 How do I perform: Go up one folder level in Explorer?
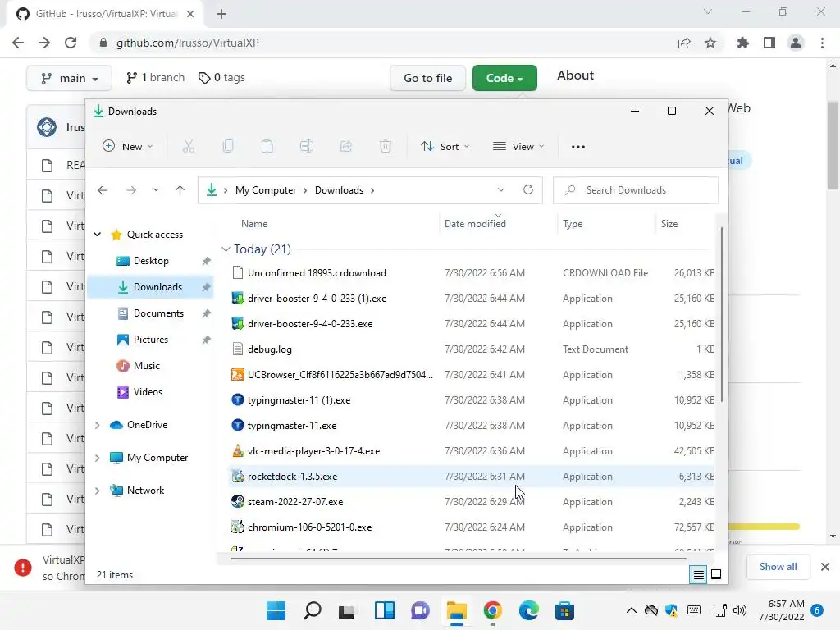[x=180, y=190]
